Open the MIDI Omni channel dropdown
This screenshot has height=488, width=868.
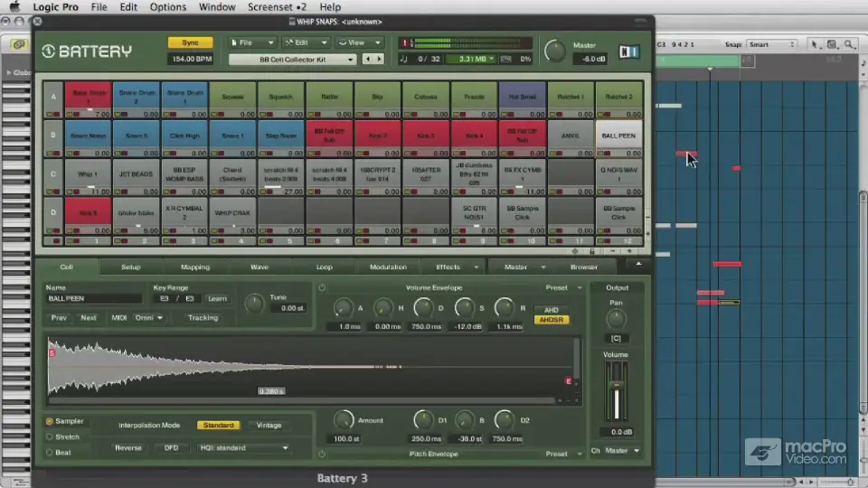pos(149,318)
